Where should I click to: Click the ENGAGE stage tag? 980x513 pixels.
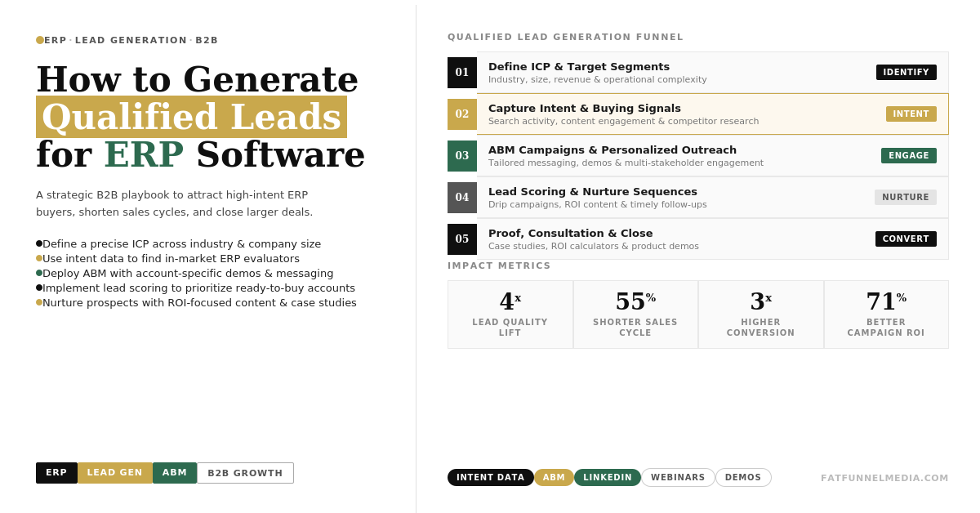[x=908, y=156]
